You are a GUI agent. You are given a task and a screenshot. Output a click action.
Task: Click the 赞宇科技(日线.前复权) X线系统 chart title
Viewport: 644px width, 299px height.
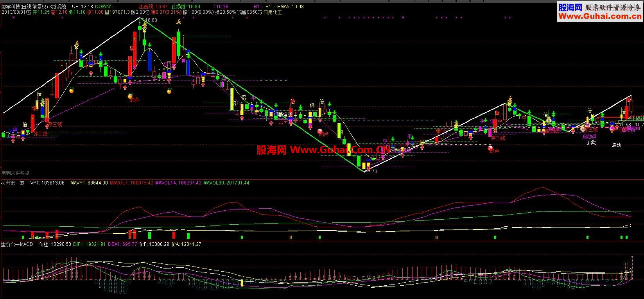point(34,7)
